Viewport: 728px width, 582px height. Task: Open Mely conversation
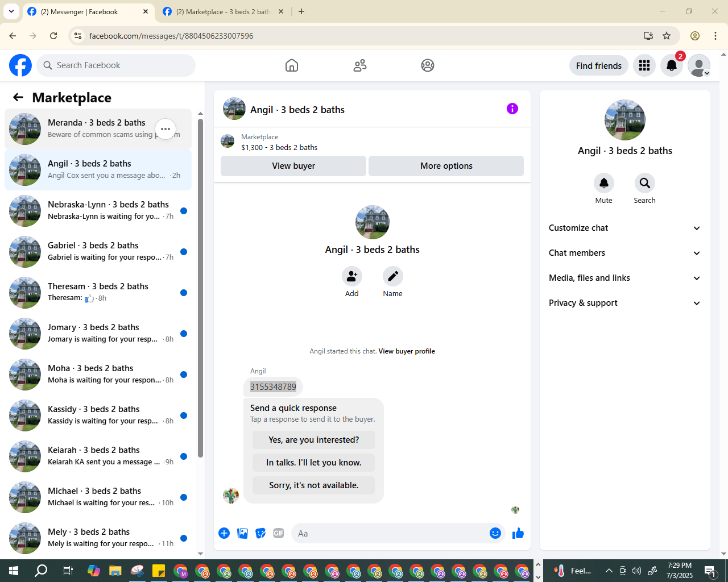coord(98,538)
